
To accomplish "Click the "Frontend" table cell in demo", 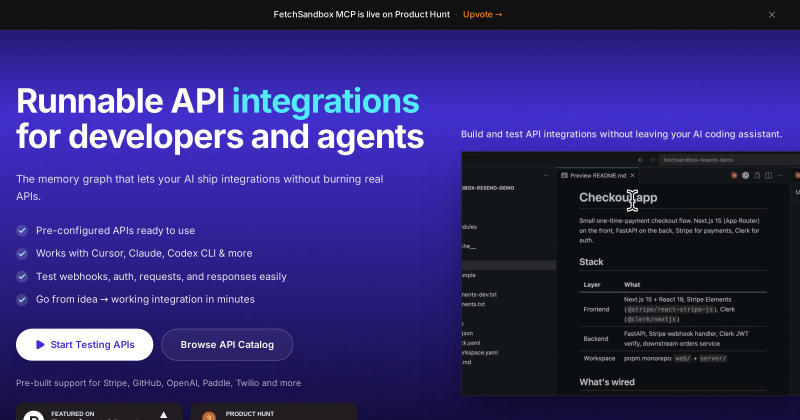I will point(596,309).
